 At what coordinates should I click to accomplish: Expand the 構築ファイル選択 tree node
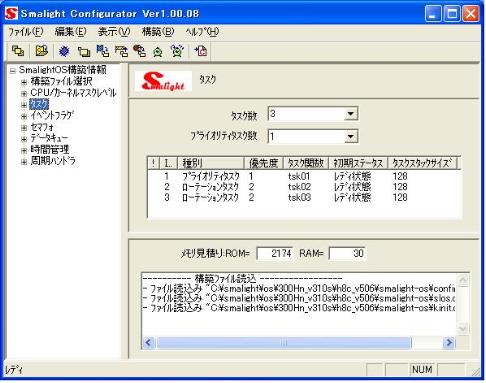click(x=24, y=82)
